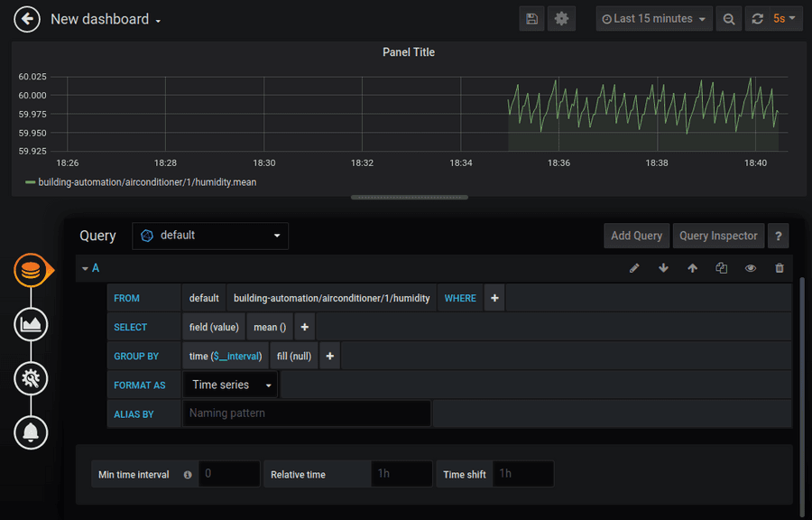Edit the field (value) segment

[x=214, y=328]
